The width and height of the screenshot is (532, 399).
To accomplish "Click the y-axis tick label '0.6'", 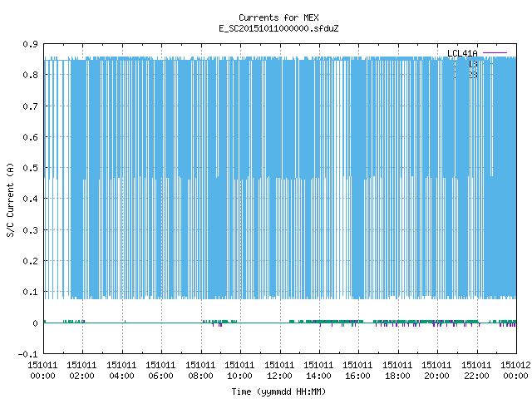I will pos(30,137).
